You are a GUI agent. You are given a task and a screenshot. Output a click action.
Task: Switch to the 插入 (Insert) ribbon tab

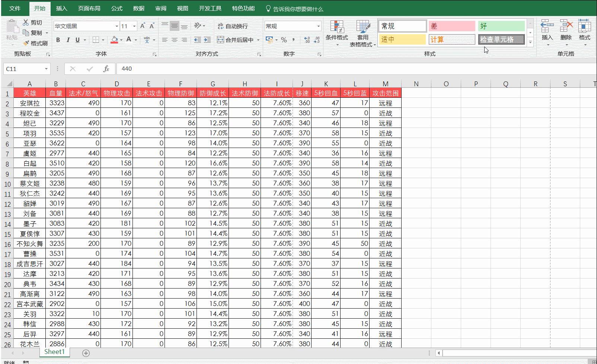click(61, 9)
